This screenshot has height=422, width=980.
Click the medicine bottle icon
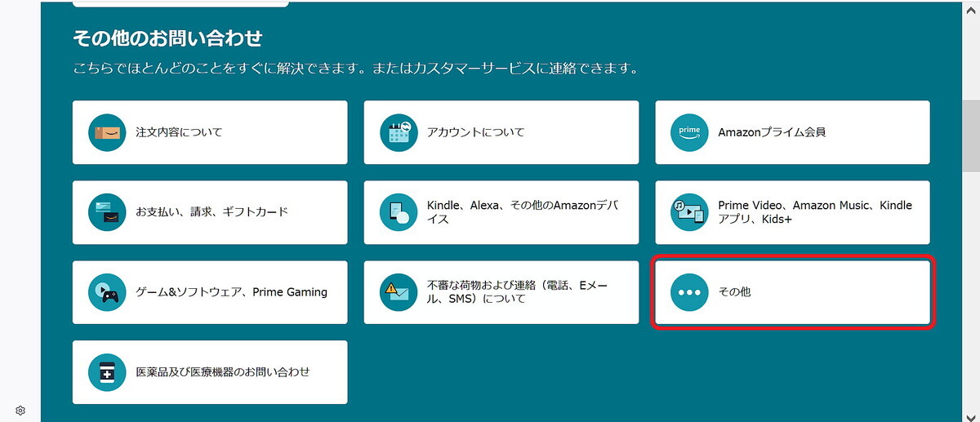(107, 372)
